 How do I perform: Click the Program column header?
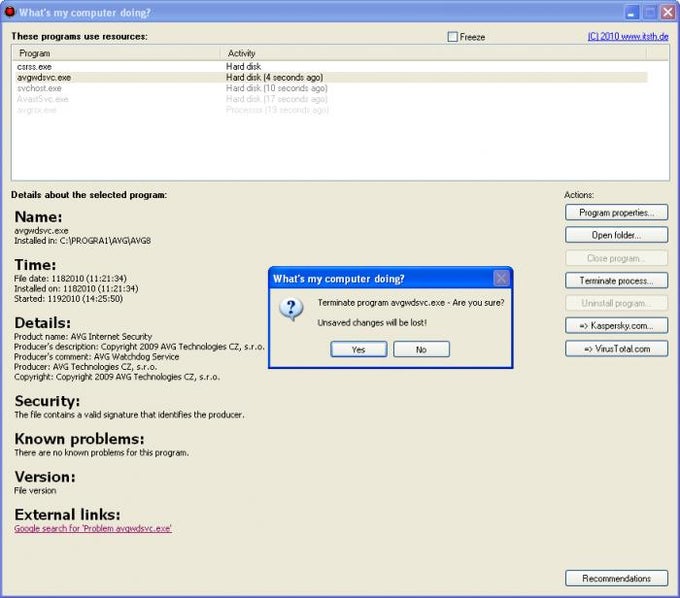[x=116, y=53]
